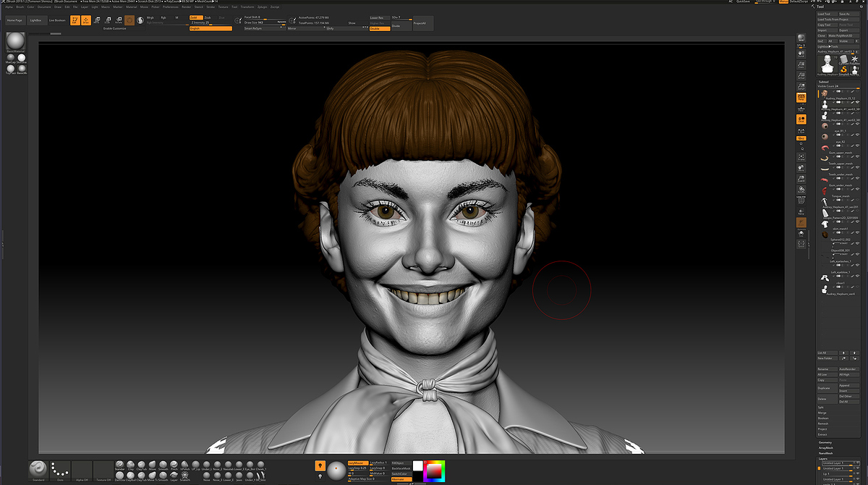The width and height of the screenshot is (868, 485).
Task: Expand the ArrayMesh section
Action: pyautogui.click(x=826, y=448)
